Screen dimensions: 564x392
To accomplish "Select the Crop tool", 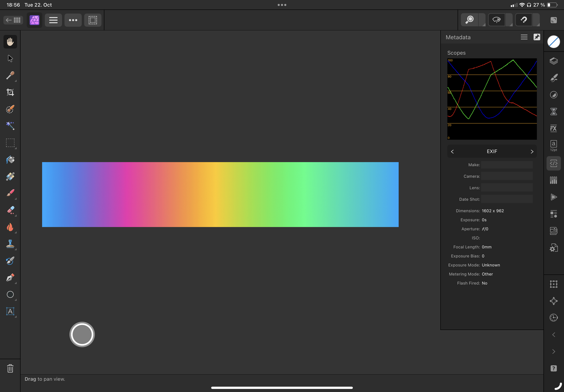I will [x=10, y=92].
